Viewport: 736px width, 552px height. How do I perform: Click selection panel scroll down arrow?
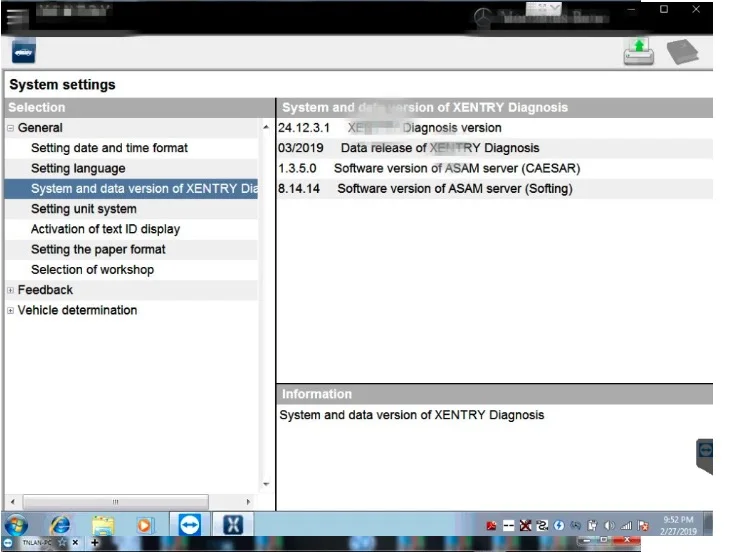266,484
